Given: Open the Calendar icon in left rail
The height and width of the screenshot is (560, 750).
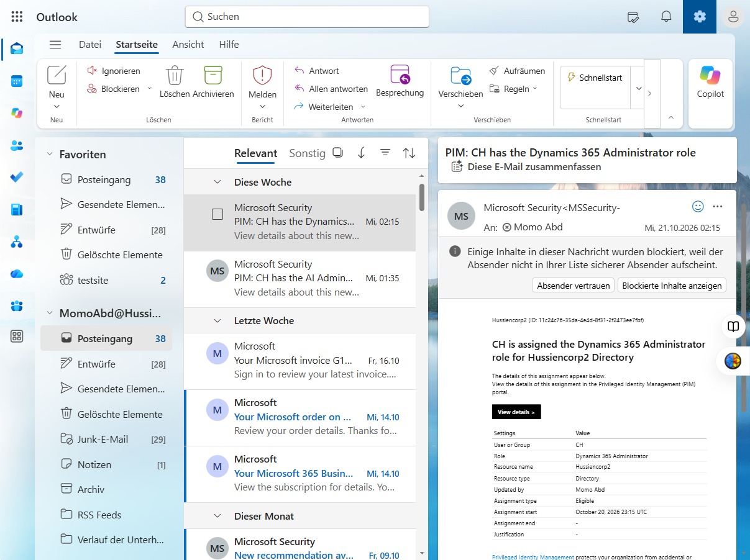Looking at the screenshot, I should click(x=17, y=81).
